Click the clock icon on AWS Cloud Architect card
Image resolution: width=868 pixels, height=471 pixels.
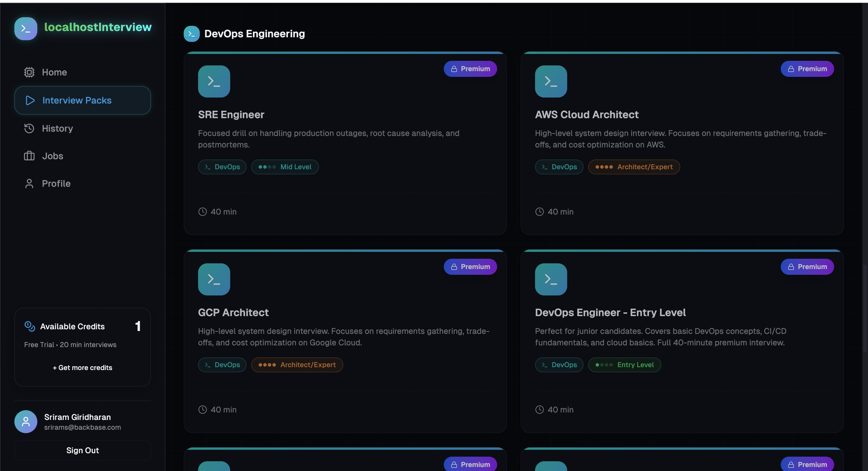click(539, 211)
